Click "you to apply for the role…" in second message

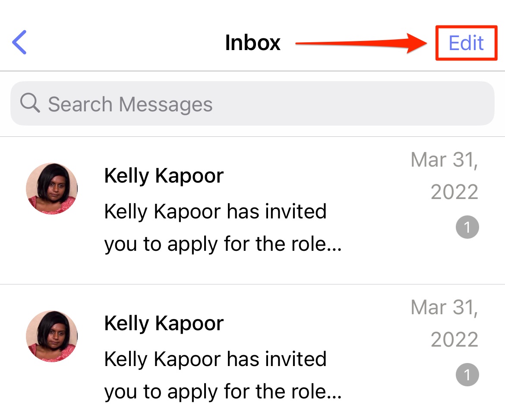223,392
